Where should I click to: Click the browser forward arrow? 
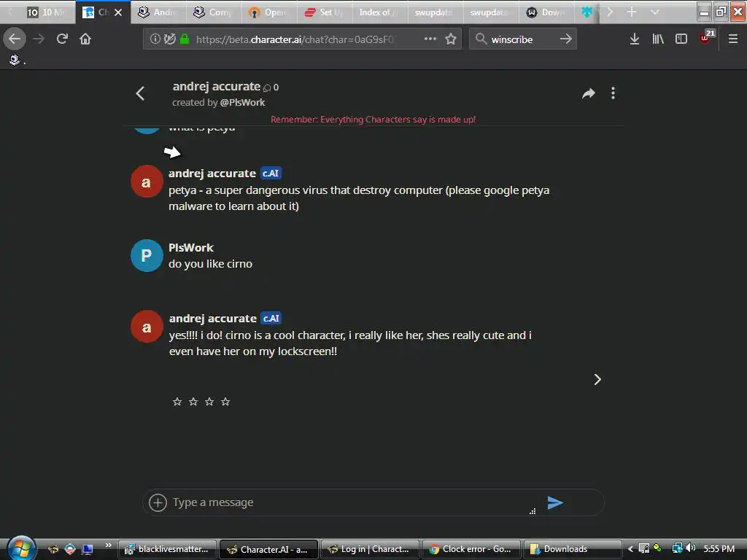coord(39,39)
